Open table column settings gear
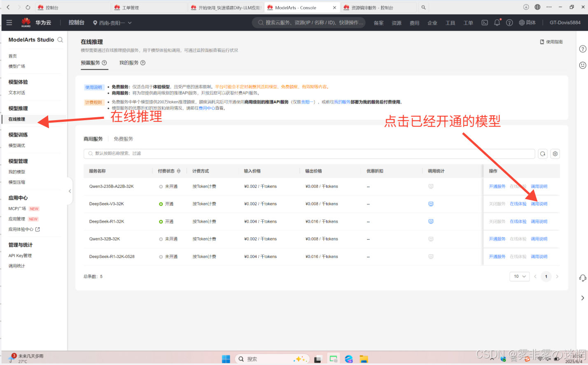 pos(555,154)
